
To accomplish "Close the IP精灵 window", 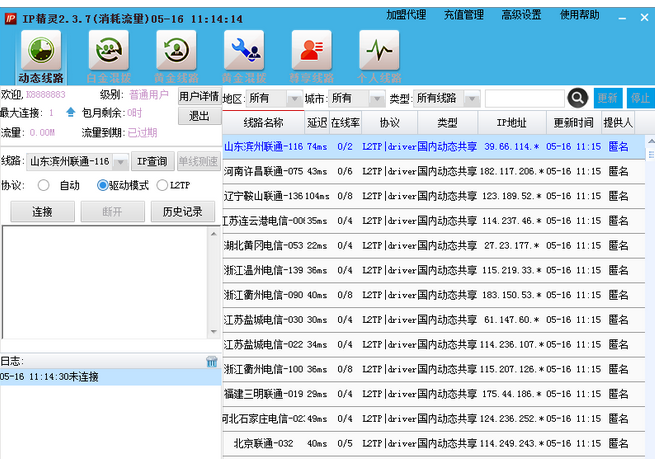I will (644, 18).
